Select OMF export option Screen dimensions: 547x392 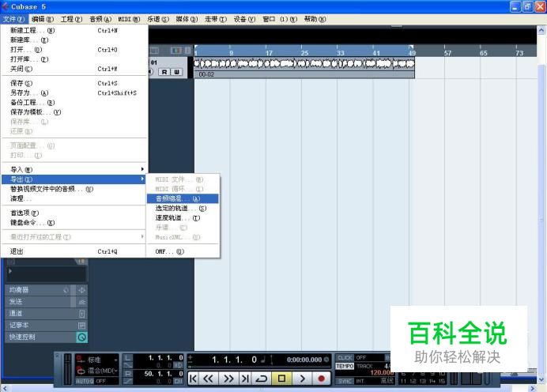tap(183, 251)
